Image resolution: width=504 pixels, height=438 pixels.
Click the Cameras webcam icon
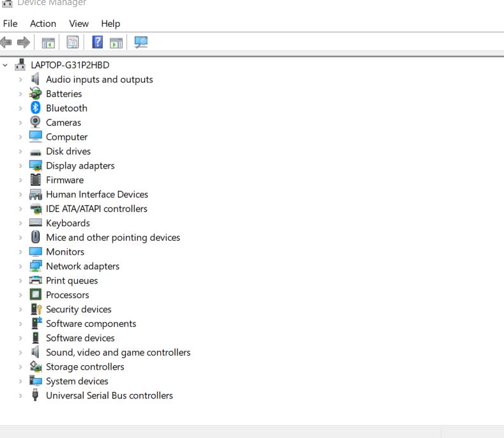pyautogui.click(x=35, y=122)
